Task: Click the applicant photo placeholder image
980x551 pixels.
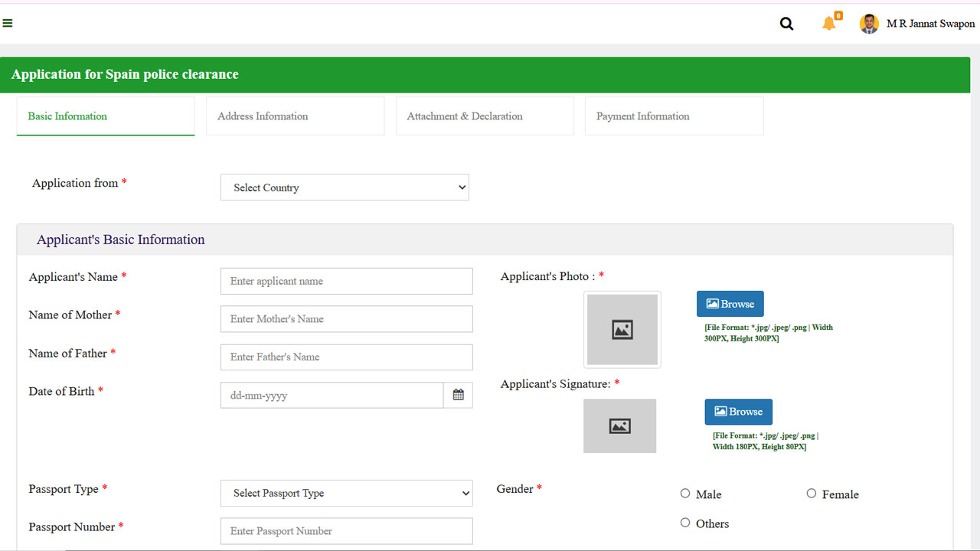Action: [x=622, y=330]
